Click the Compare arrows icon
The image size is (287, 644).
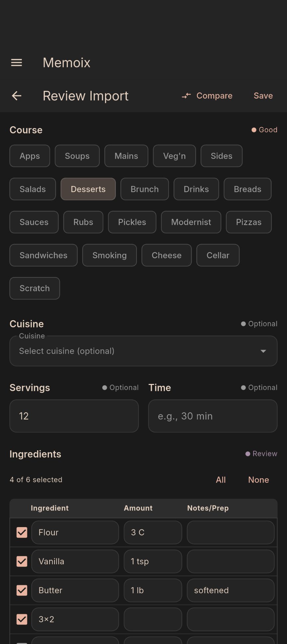click(x=186, y=96)
